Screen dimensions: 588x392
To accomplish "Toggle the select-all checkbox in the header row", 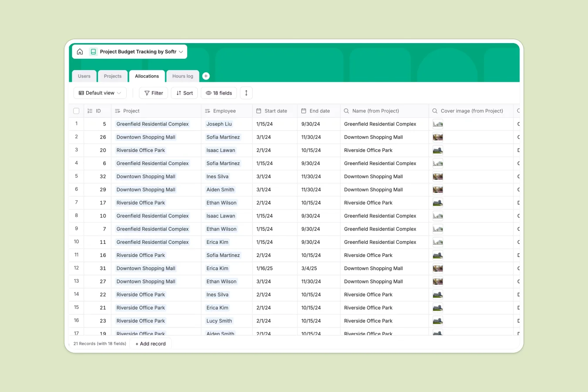I will [x=76, y=111].
